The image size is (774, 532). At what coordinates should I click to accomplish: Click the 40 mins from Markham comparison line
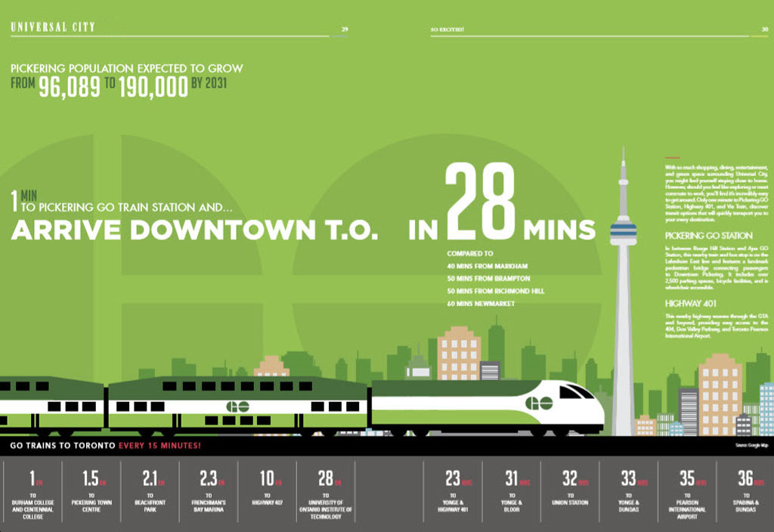[x=487, y=266]
